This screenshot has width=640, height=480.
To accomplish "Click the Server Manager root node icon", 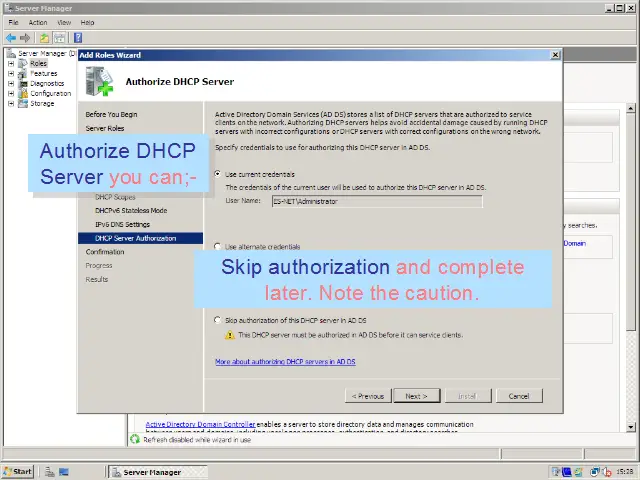I will pyautogui.click(x=11, y=53).
